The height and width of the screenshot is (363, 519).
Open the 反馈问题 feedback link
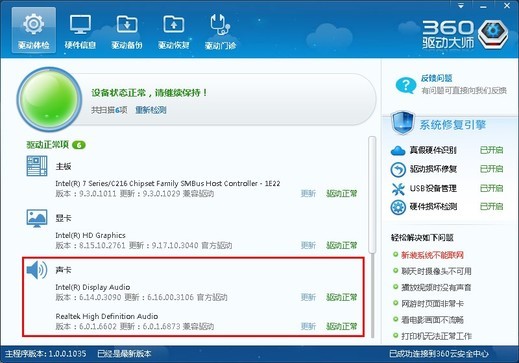[x=436, y=78]
